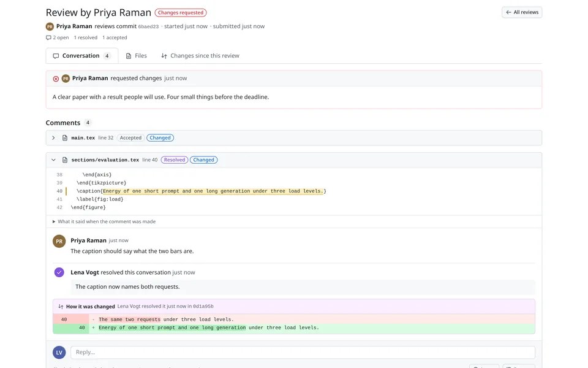Image resolution: width=588 pixels, height=368 pixels.
Task: Click highlighted caption text on line 40
Action: tap(213, 191)
